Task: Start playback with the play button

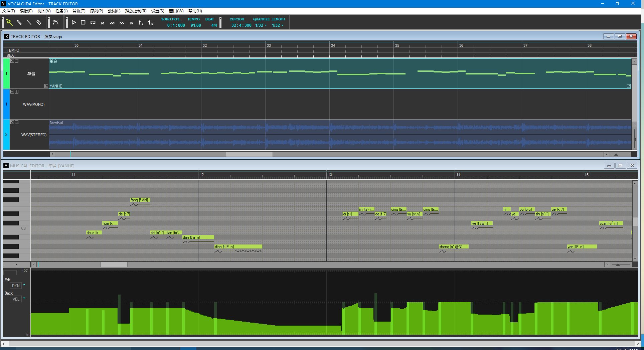Action: point(74,22)
